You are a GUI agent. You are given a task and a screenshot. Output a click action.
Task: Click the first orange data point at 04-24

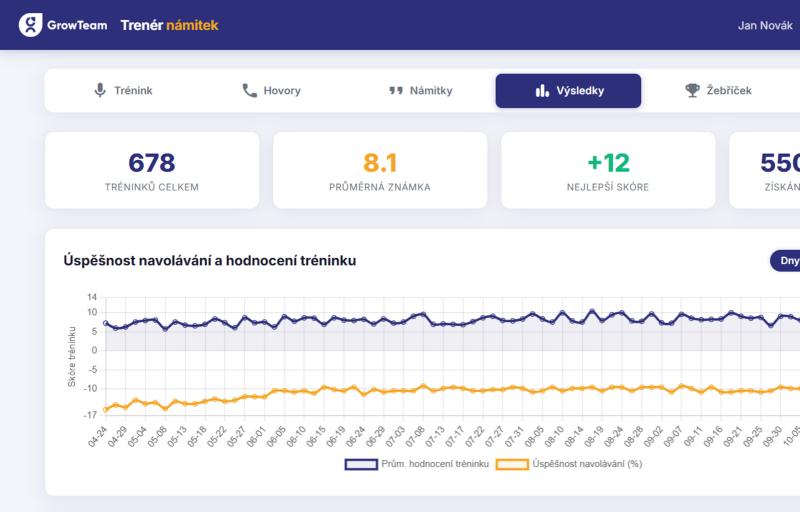tap(106, 409)
